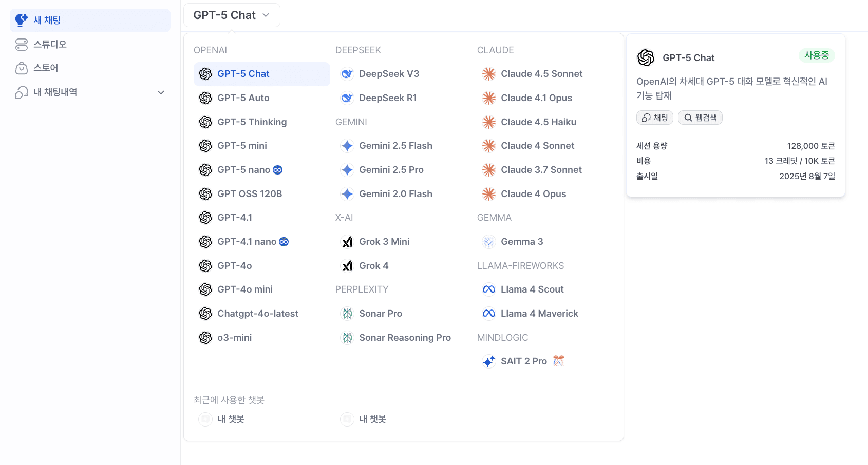Expand the chat history (내 채팅내역) chevron
Screen dimensions: 868x465
[x=161, y=92]
